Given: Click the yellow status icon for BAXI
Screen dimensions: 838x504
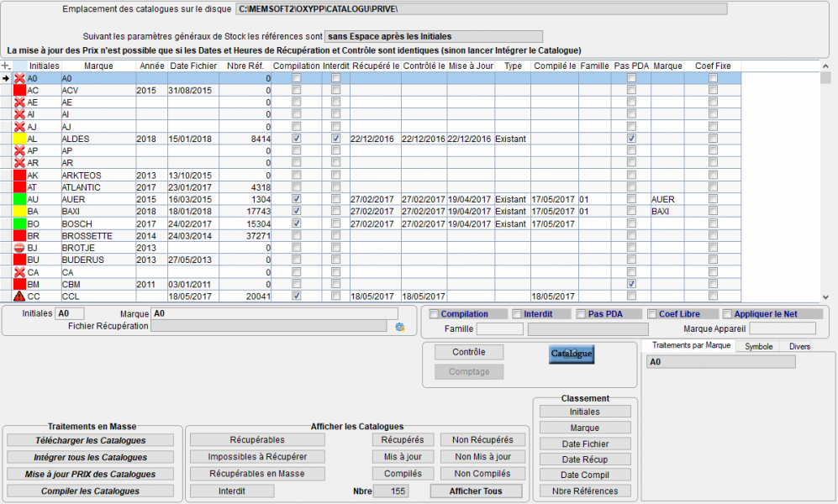Looking at the screenshot, I should (x=20, y=212).
